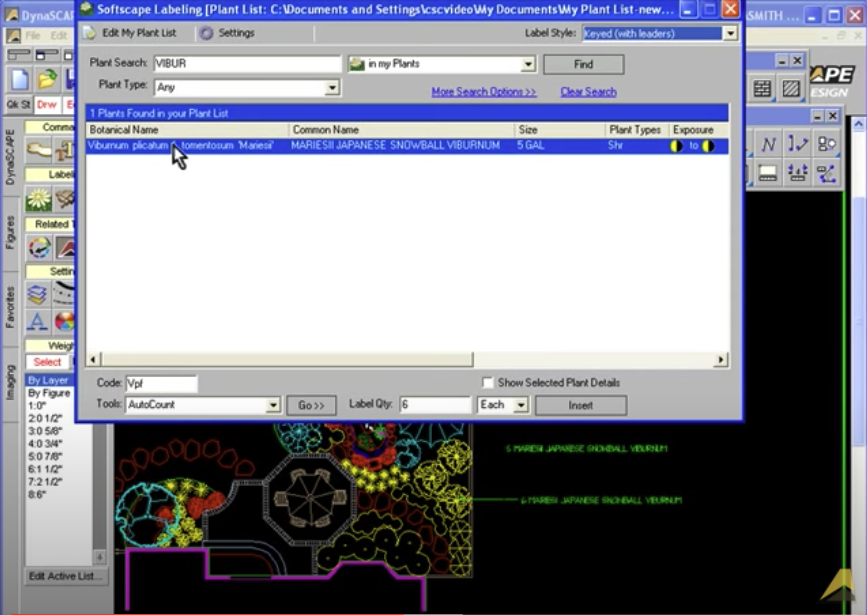Click the second toolbar layout icon above Open
This screenshot has height=615, width=867.
point(47,55)
